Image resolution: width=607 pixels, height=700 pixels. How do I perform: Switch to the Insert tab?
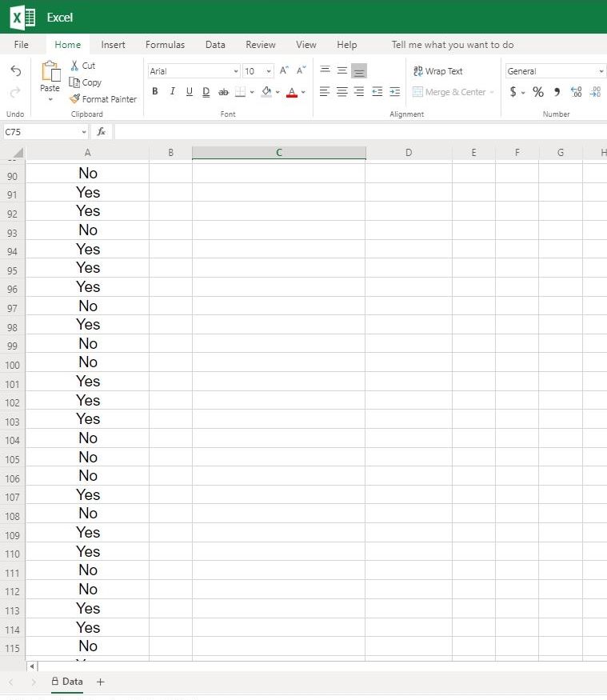click(113, 45)
